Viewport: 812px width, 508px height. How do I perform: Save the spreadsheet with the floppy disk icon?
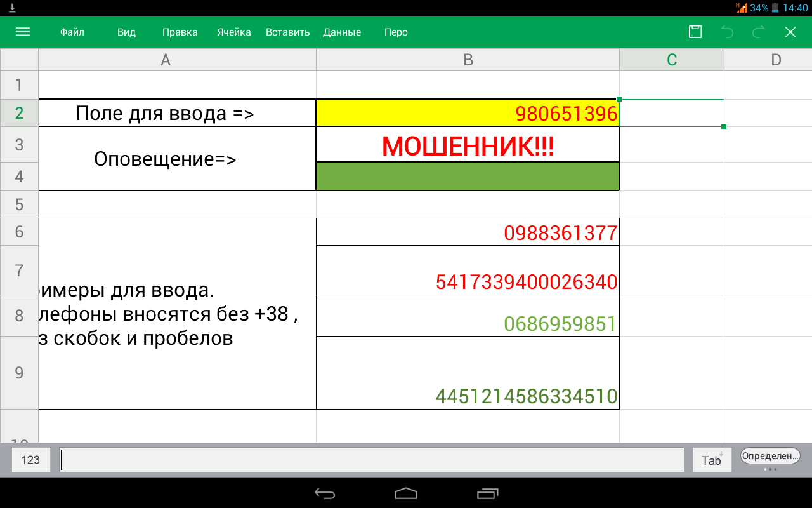[x=695, y=32]
